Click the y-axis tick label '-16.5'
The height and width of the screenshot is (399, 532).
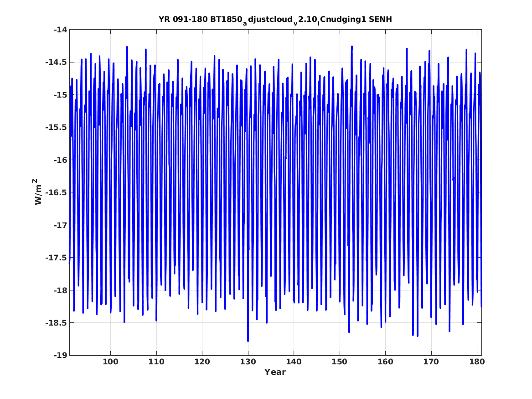[56, 193]
